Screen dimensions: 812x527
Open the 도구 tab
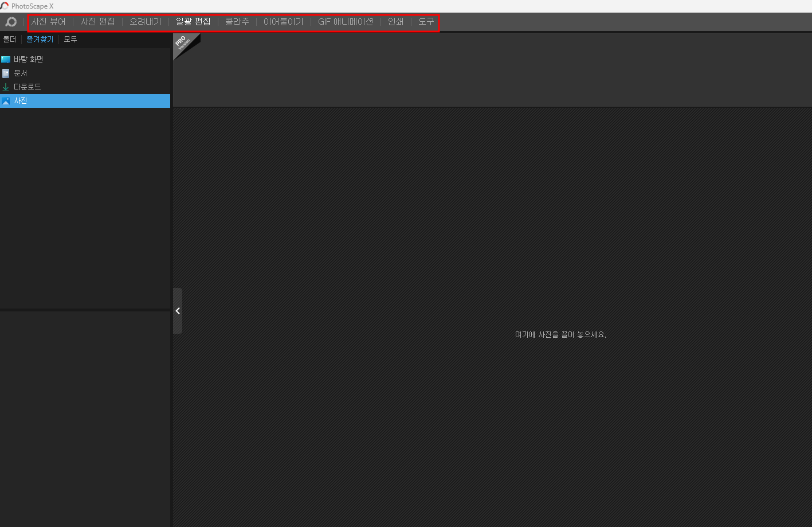(x=426, y=22)
